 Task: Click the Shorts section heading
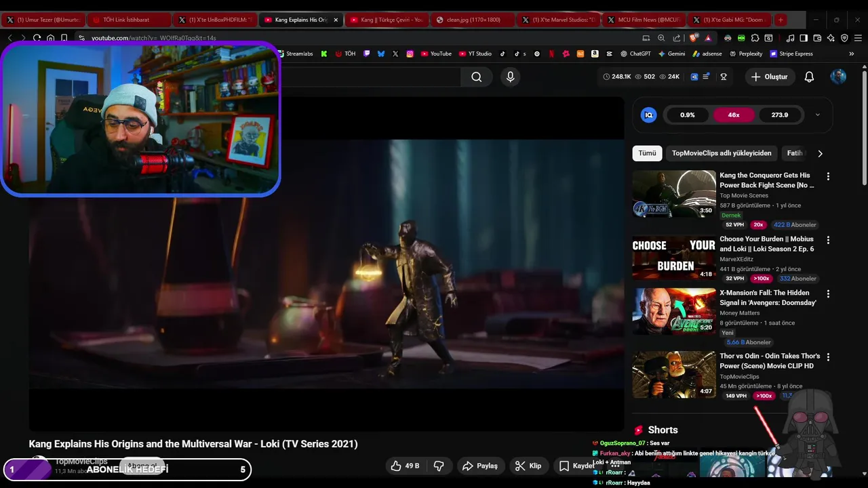(x=663, y=430)
